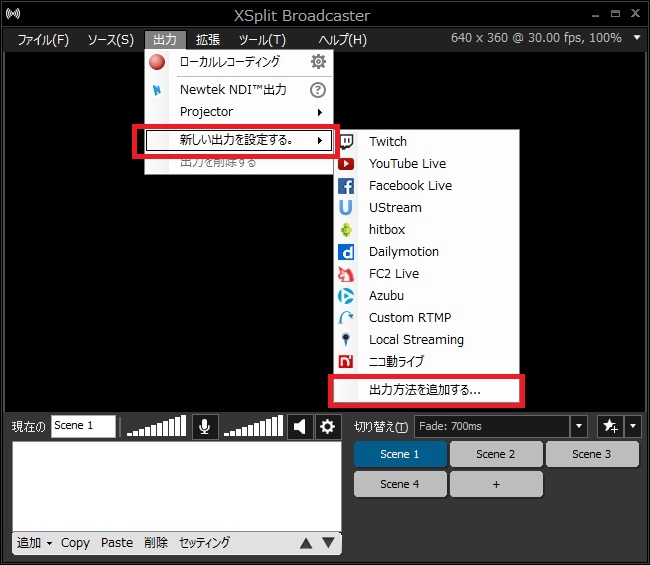Click the Twitch logo icon

pyautogui.click(x=346, y=142)
